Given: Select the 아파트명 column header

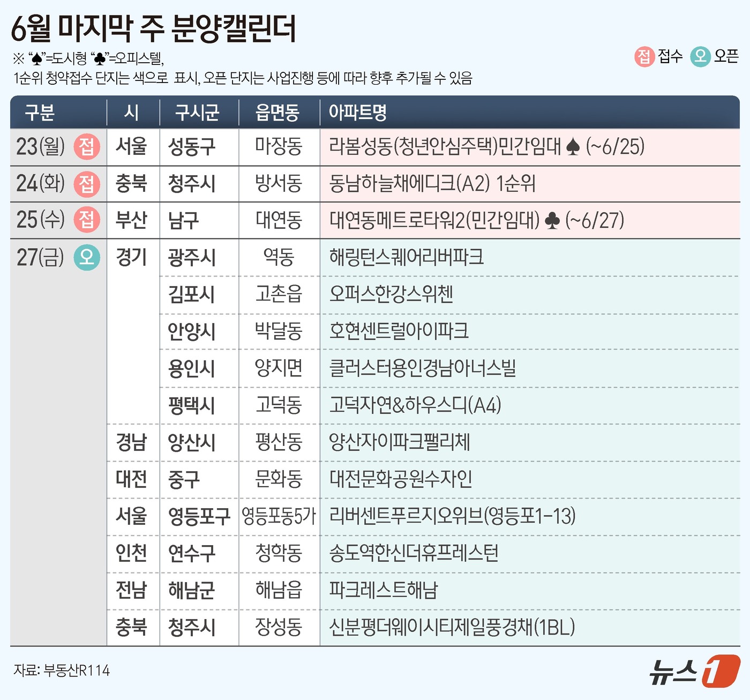Looking at the screenshot, I should pyautogui.click(x=357, y=113).
